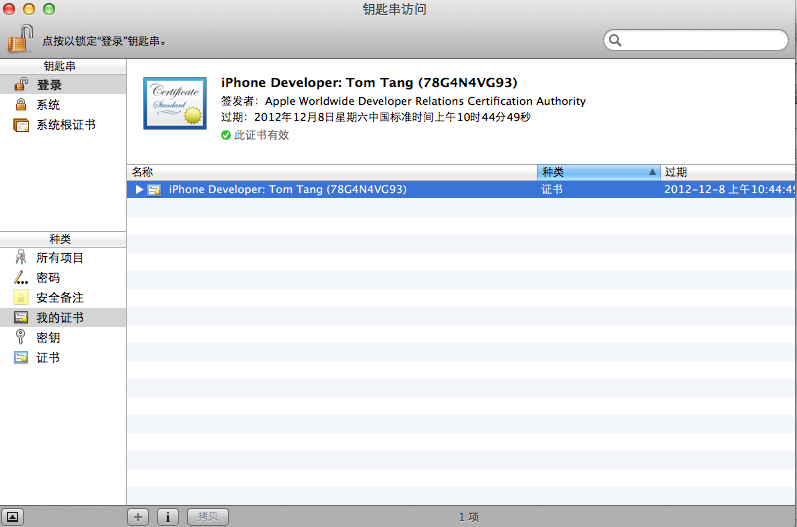The height and width of the screenshot is (527, 797).
Task: Select the 系统 keychain label
Action: tap(48, 105)
